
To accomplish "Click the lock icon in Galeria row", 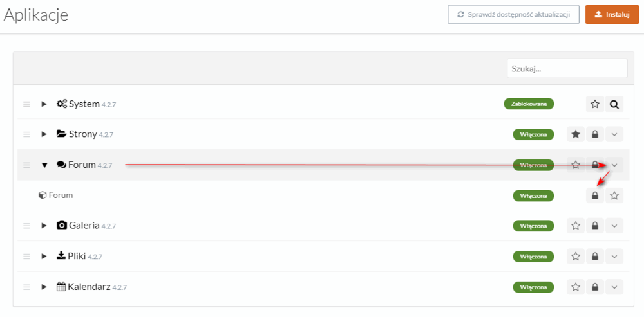I will coord(595,226).
